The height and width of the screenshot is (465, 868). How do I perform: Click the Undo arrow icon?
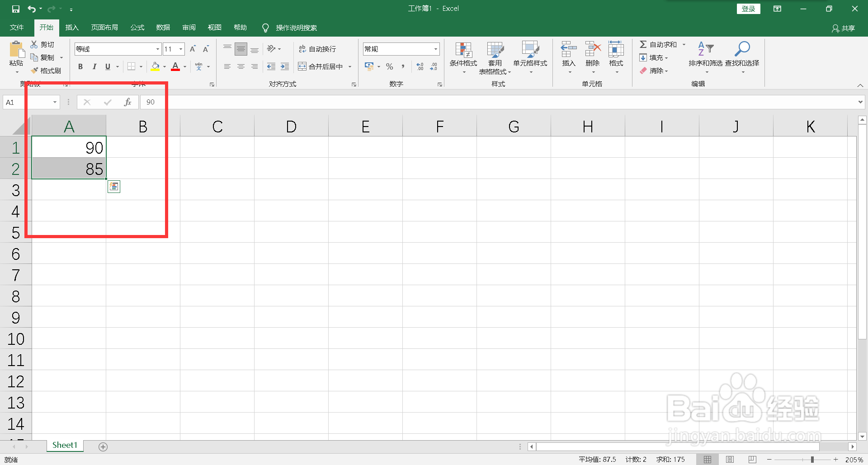[x=31, y=9]
